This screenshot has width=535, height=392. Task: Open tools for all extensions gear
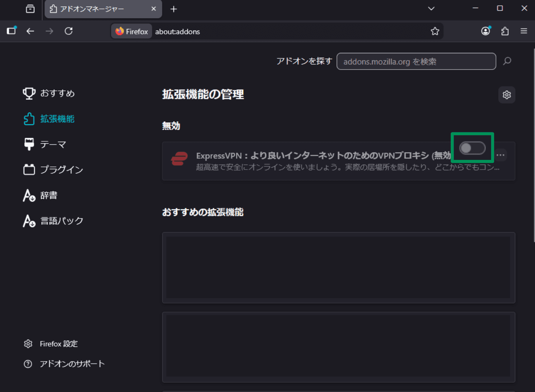(506, 95)
